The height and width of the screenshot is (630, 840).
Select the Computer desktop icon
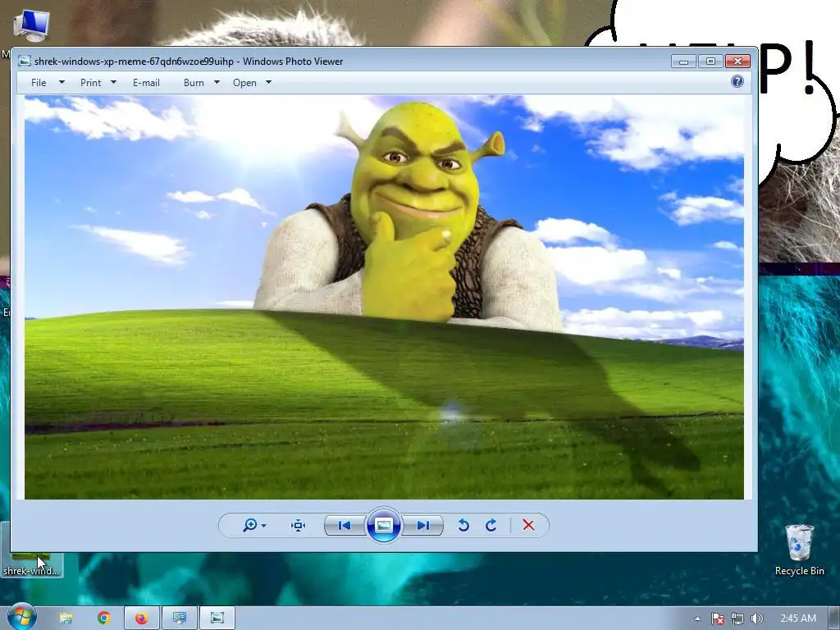(30, 25)
